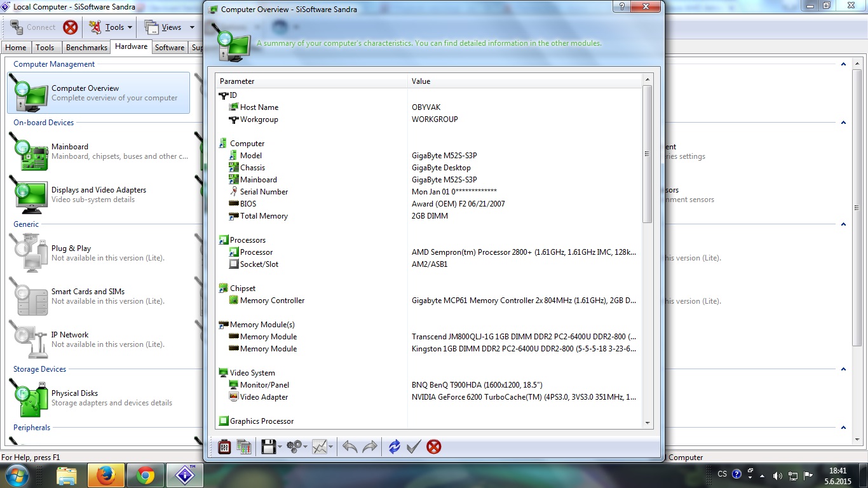This screenshot has height=488, width=868.
Task: Click the line chart icon in the bottom toolbar
Action: tap(320, 447)
